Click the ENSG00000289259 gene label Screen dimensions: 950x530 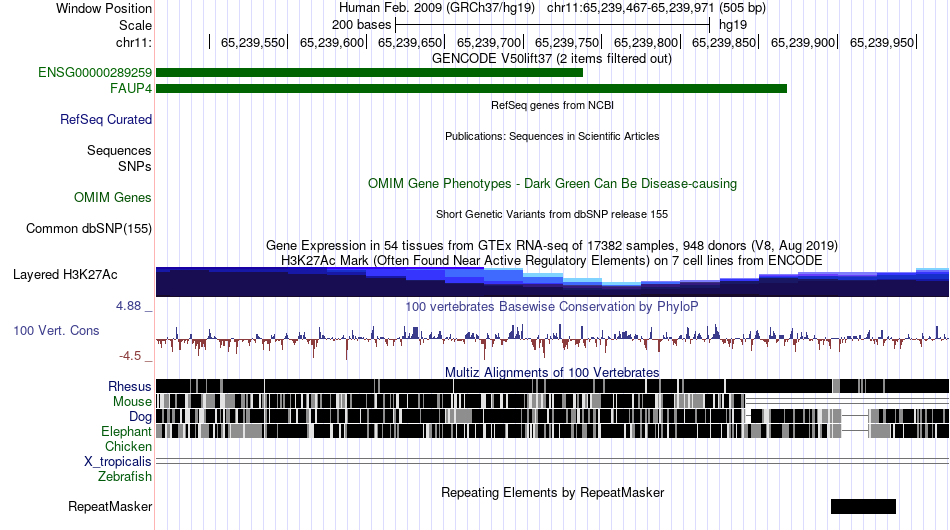tap(95, 73)
